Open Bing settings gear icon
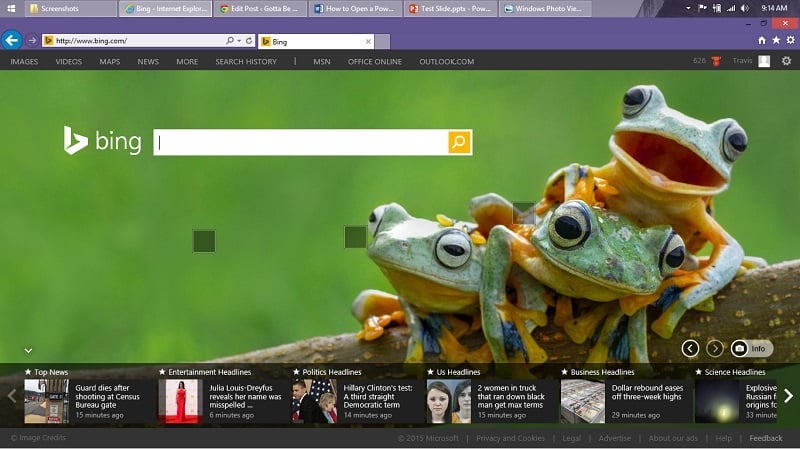This screenshot has height=449, width=800. point(786,61)
